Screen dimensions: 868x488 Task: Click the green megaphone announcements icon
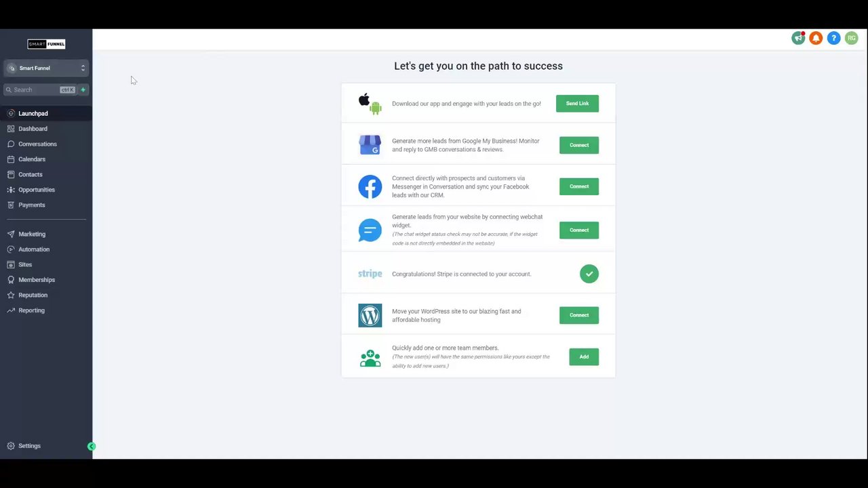click(798, 39)
